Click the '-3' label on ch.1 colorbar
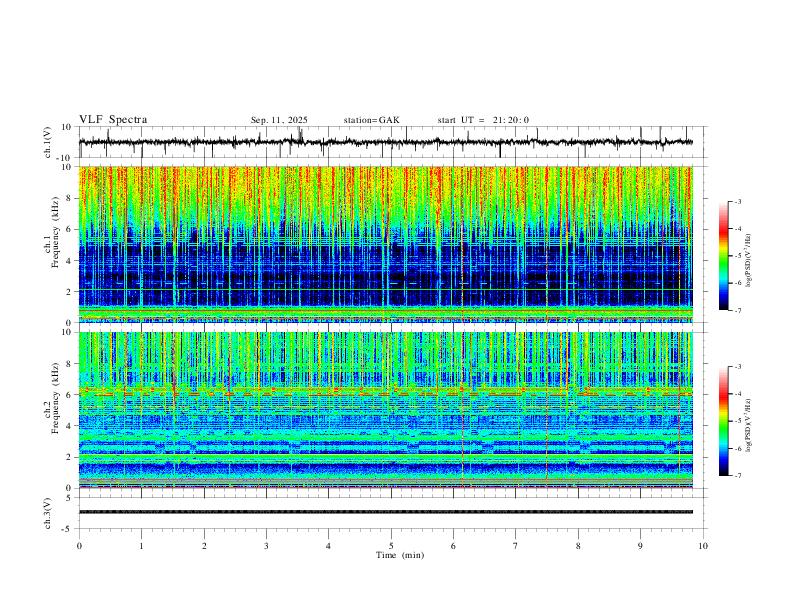This screenshot has width=792, height=612. 738,201
